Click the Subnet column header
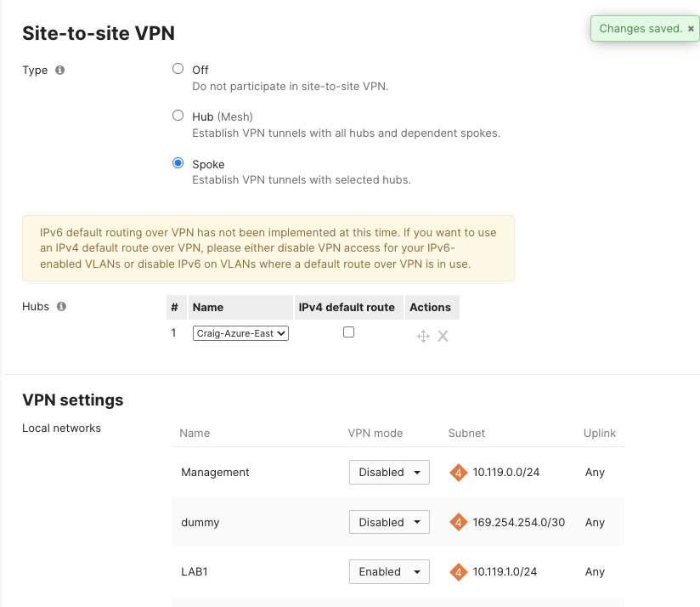Image resolution: width=700 pixels, height=607 pixels. coord(466,434)
